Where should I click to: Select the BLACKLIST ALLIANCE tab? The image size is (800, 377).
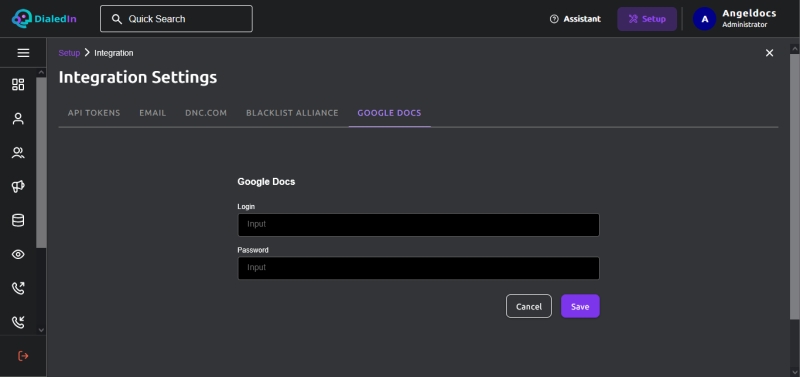tap(292, 113)
